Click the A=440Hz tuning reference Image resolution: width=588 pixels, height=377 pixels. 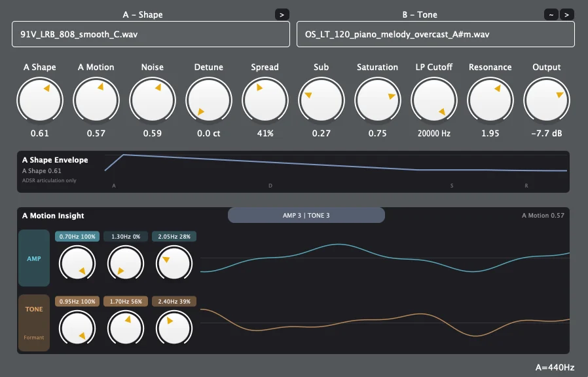556,368
